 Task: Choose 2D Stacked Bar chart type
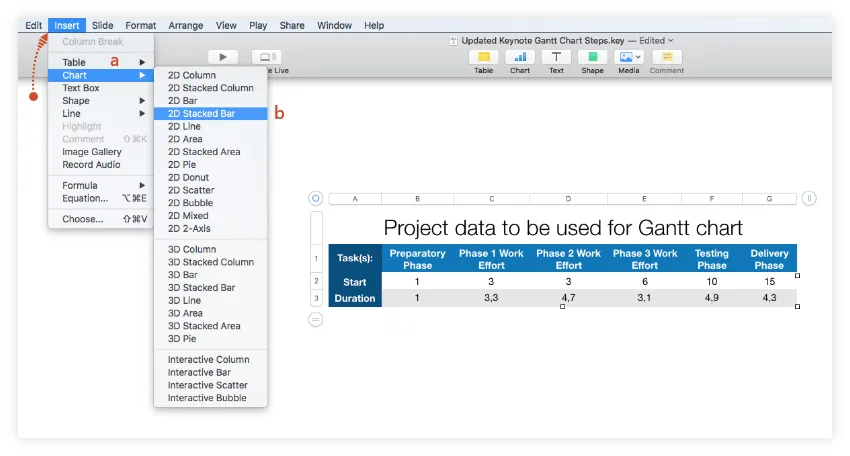(x=202, y=114)
